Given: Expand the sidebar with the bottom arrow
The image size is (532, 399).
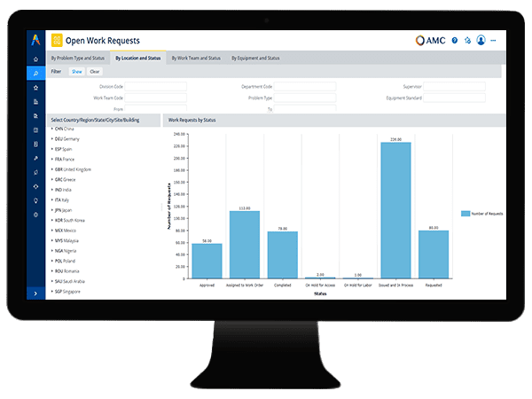Looking at the screenshot, I should point(35,293).
